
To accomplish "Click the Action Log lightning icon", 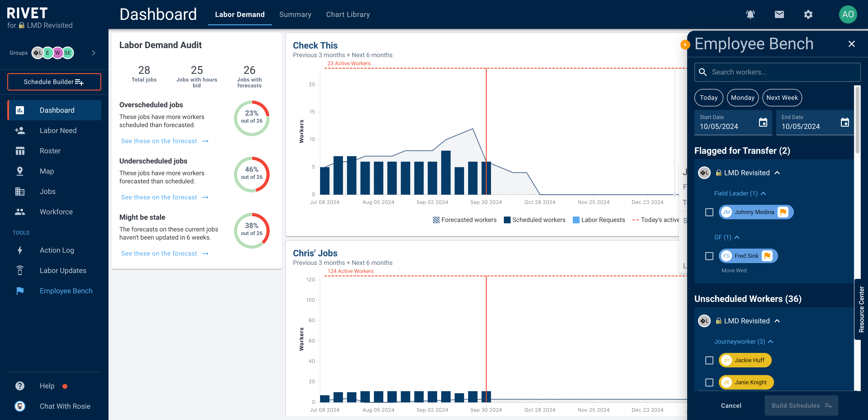I will coord(20,250).
